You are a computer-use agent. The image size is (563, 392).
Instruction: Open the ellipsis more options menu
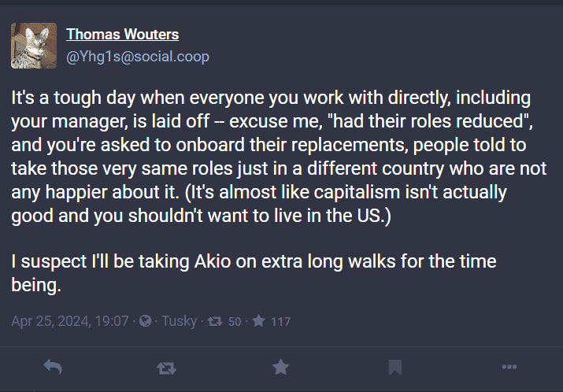pos(509,367)
